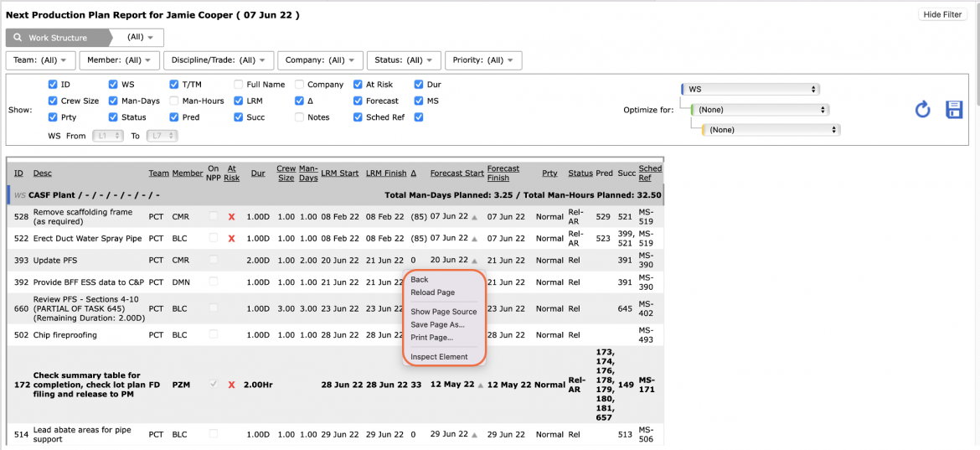Image resolution: width=980 pixels, height=450 pixels.
Task: Toggle the At Risk column checkbox
Action: 358,85
